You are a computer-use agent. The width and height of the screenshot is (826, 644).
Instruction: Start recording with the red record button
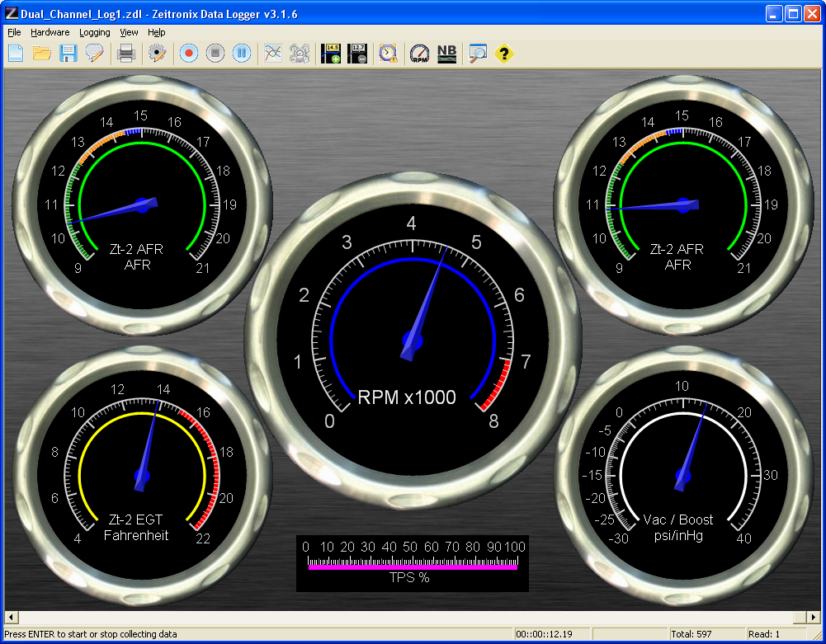[189, 54]
